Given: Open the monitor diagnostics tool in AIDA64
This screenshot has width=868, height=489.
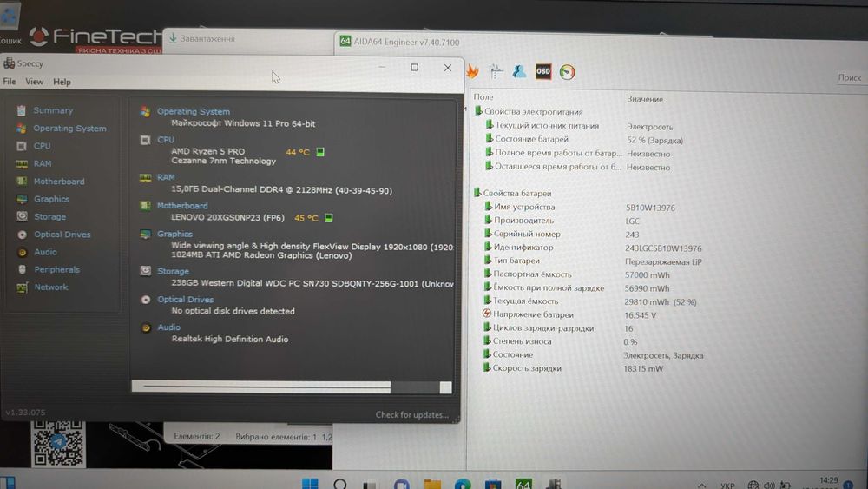Looking at the screenshot, I should pyautogui.click(x=496, y=71).
